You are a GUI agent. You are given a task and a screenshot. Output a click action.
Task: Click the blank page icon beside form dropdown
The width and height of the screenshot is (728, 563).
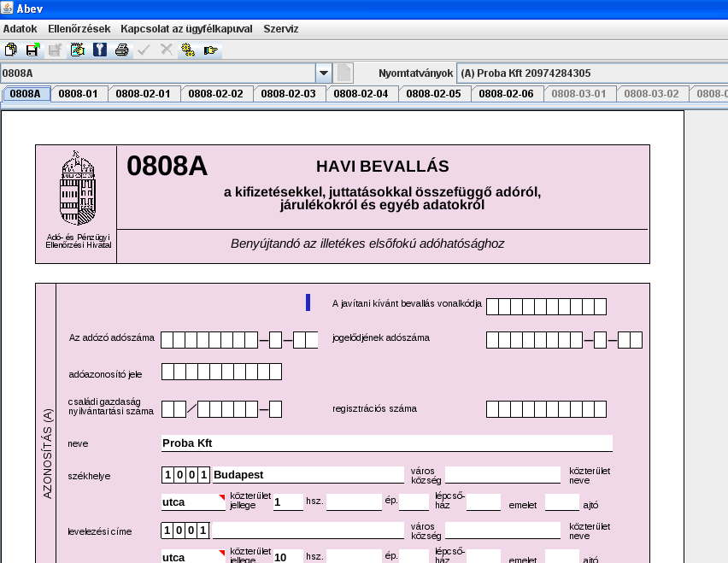pyautogui.click(x=344, y=73)
